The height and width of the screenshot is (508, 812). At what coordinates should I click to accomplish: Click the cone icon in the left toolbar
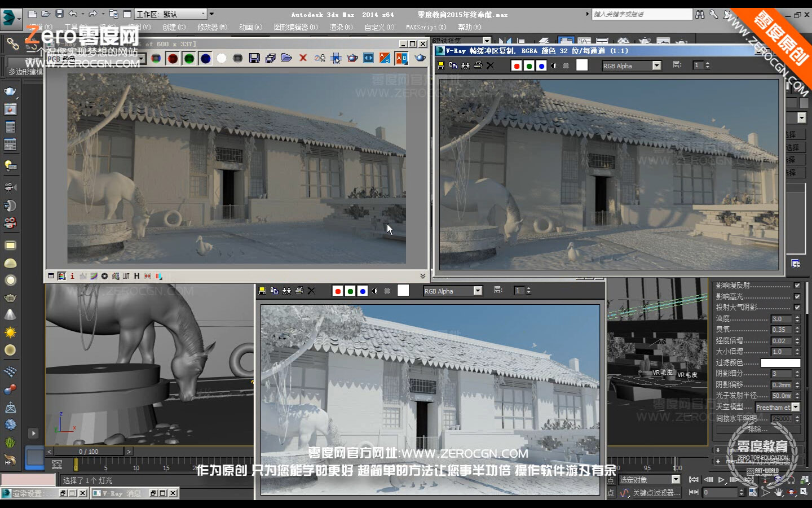pyautogui.click(x=10, y=314)
